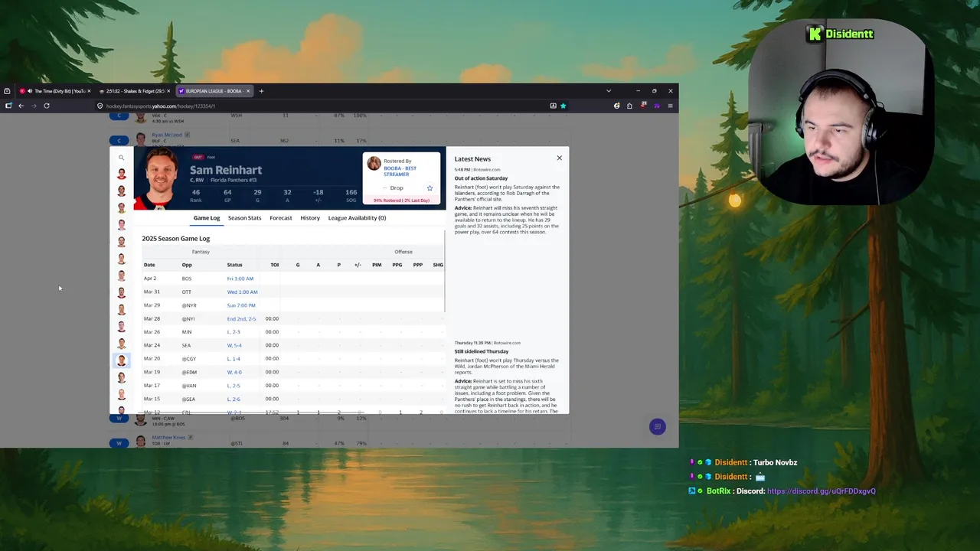Screen dimensions: 980x551
Task: Open the L, 2-6 result at SEA
Action: coord(234,399)
